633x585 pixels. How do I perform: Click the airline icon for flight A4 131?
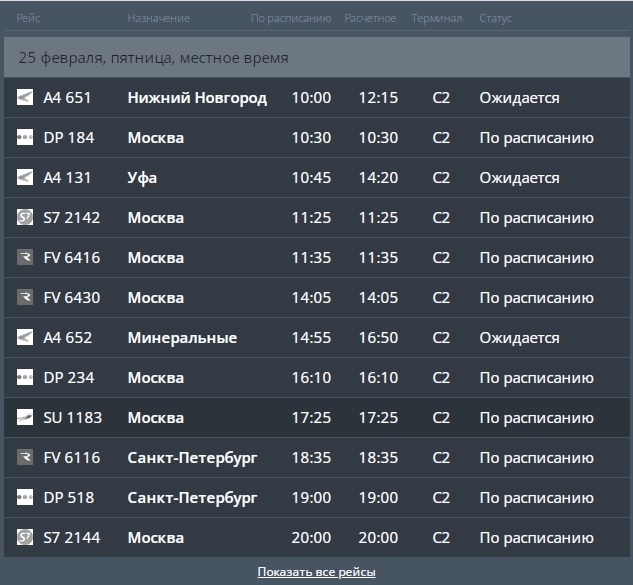[x=25, y=178]
